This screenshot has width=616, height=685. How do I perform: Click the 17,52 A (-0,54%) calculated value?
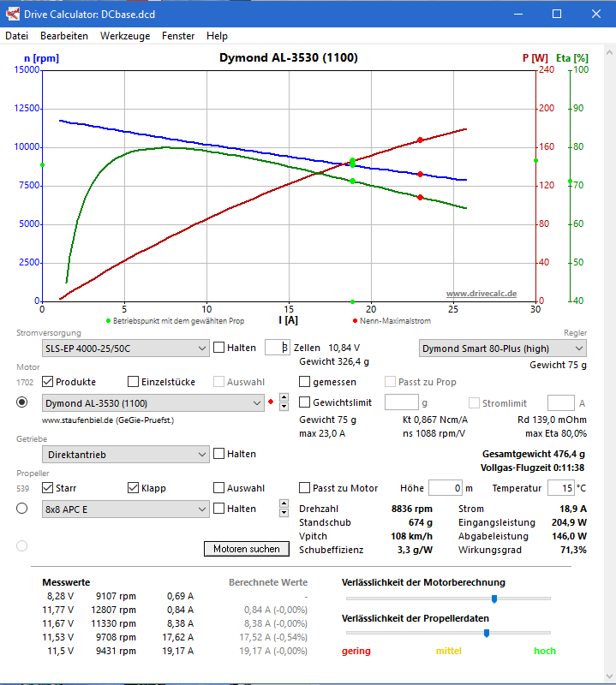273,637
